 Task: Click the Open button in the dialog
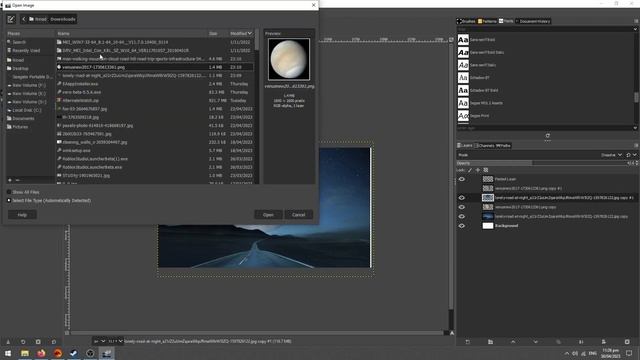(268, 215)
